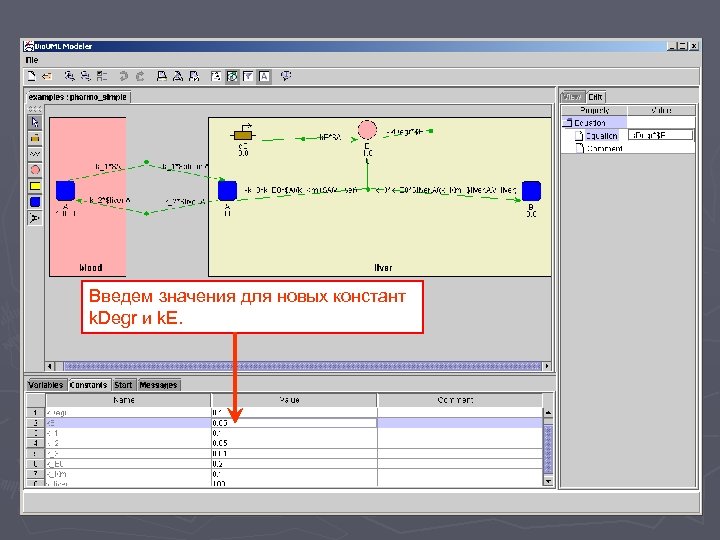Click row header 1 in constants table
Viewport: 720px width, 540px height.
(35, 412)
